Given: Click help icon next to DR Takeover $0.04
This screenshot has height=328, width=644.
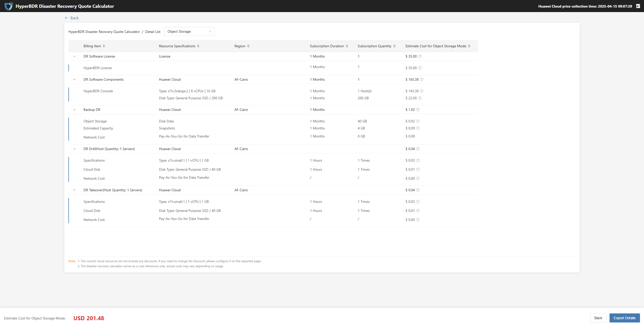Looking at the screenshot, I should coord(418,190).
